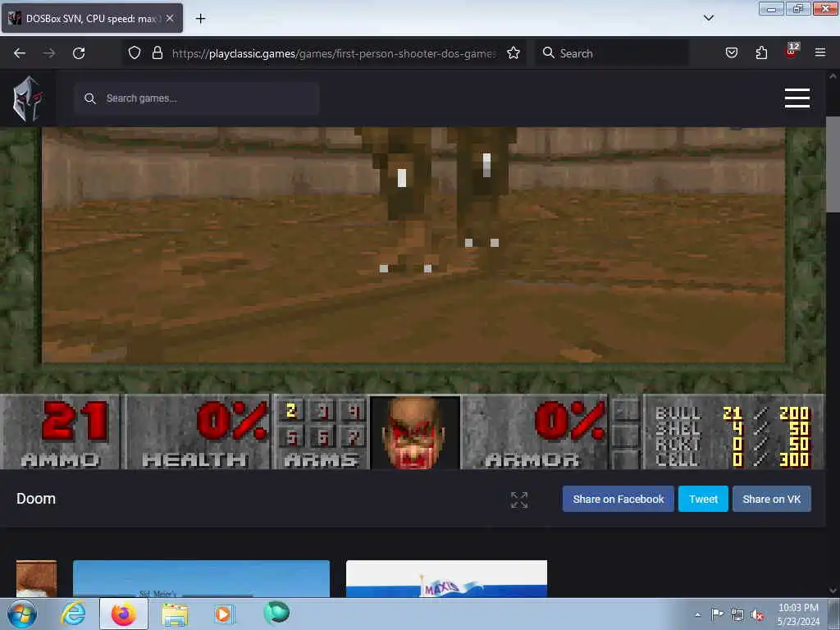This screenshot has width=840, height=630.
Task: Launch Internet Explorer from the taskbar
Action: 73,614
